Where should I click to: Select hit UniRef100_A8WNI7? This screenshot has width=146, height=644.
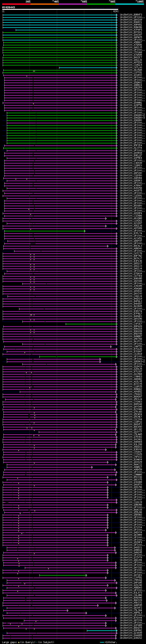[x=131, y=467]
